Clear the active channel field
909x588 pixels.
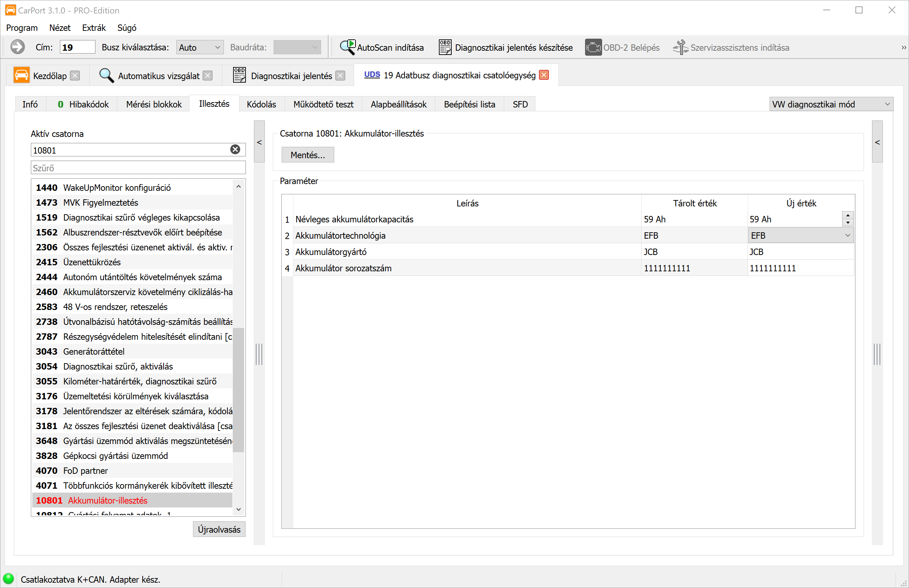(x=235, y=150)
